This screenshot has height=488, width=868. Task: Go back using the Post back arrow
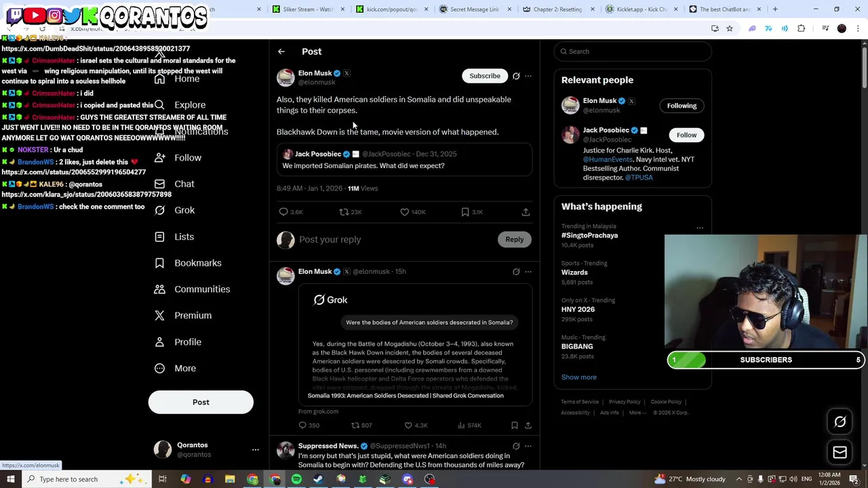(x=281, y=52)
